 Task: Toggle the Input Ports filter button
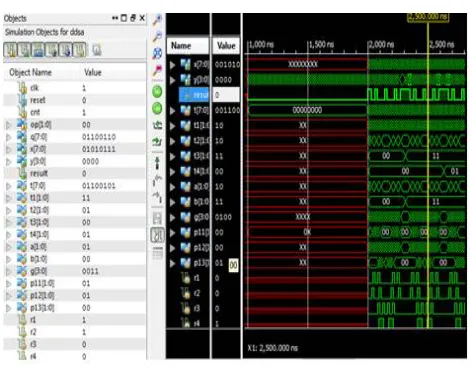coord(10,50)
